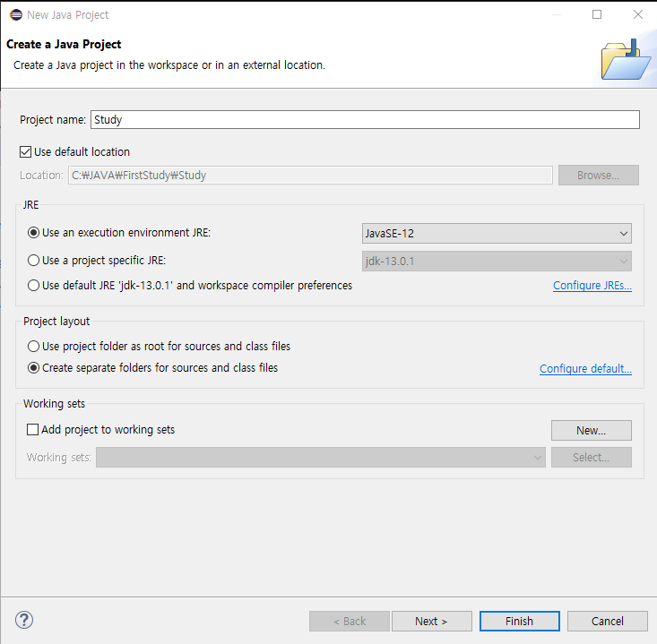Open the Working sets combo box

[x=321, y=457]
